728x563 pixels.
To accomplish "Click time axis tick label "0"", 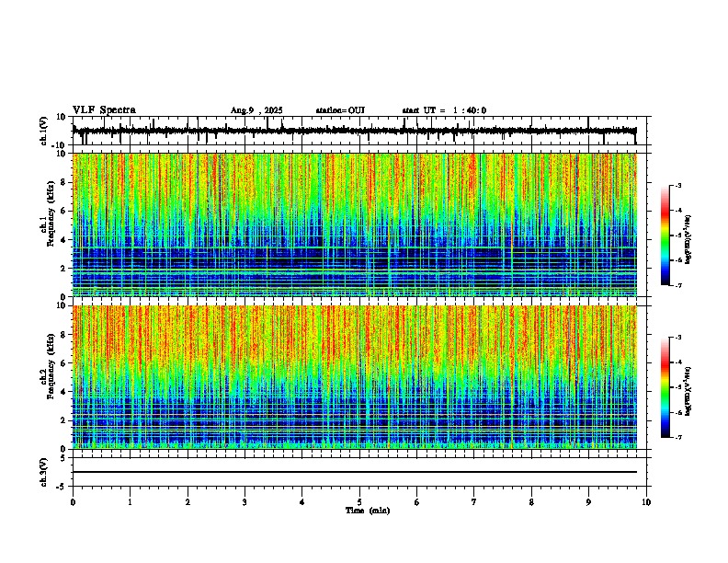I will (73, 502).
